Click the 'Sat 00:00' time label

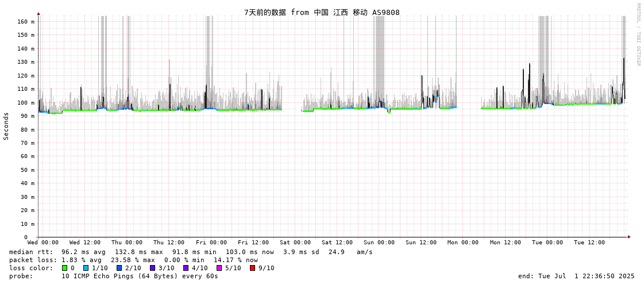click(295, 243)
